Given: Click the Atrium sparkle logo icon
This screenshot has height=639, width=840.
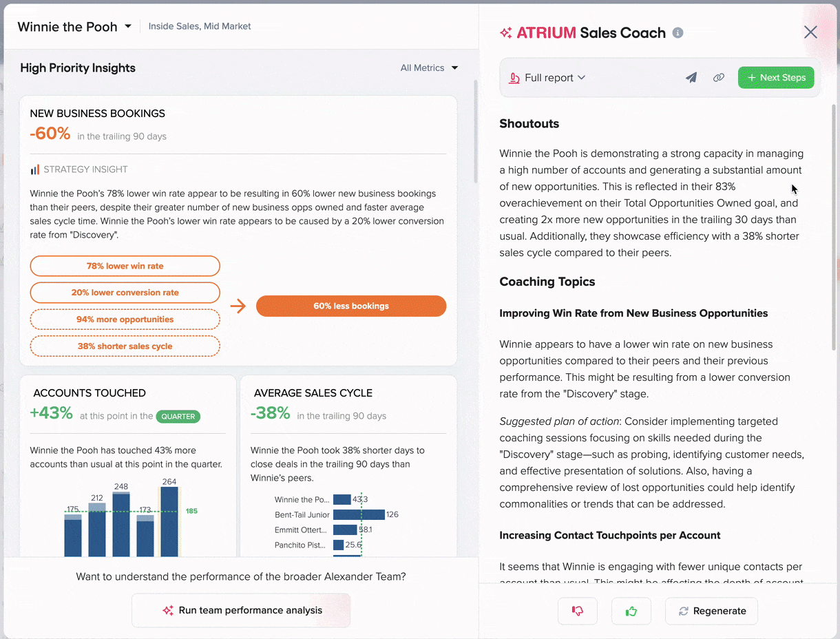Looking at the screenshot, I should (x=506, y=32).
